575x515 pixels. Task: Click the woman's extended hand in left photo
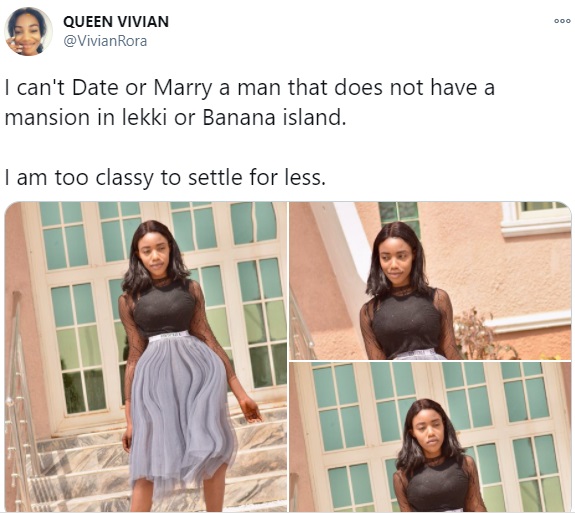251,409
